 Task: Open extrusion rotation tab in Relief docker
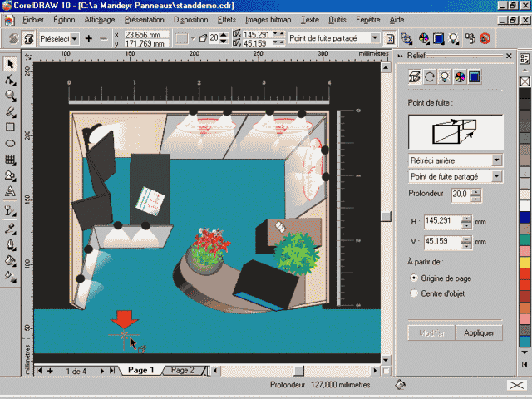[429, 76]
